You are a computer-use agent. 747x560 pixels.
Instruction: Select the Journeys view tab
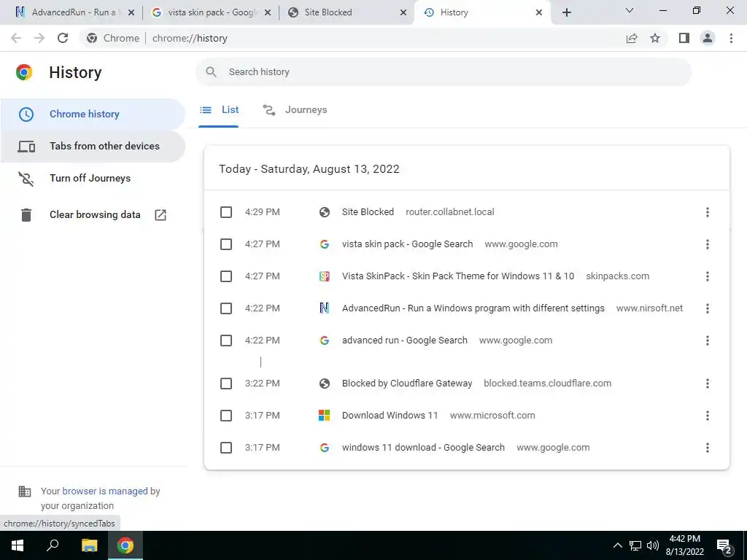pyautogui.click(x=295, y=110)
